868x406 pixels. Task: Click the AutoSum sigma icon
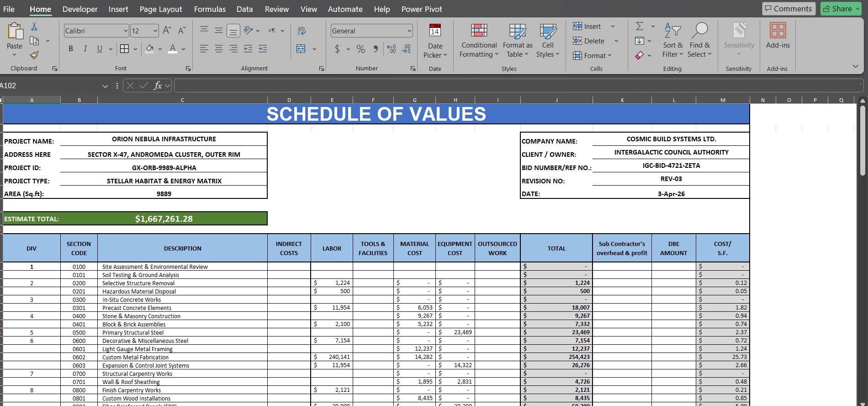(x=640, y=27)
